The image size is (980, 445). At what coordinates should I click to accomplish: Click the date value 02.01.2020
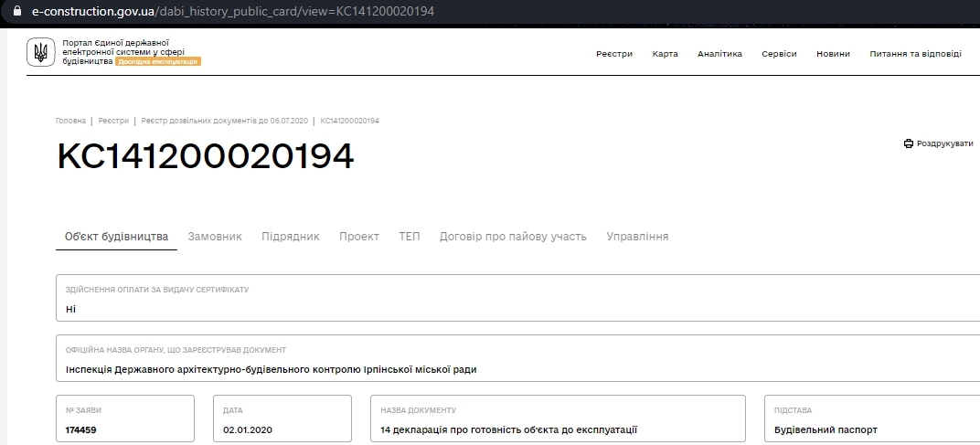click(x=248, y=430)
